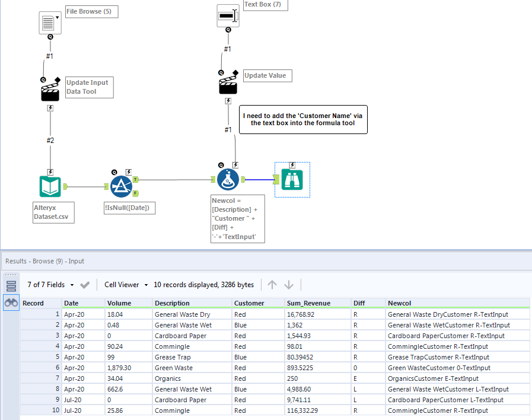Select the Filter tool on the canvas
Screen dimensions: 532x420
[x=122, y=186]
